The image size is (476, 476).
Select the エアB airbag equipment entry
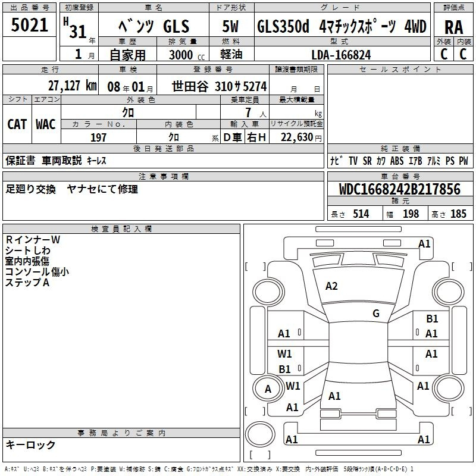415,161
